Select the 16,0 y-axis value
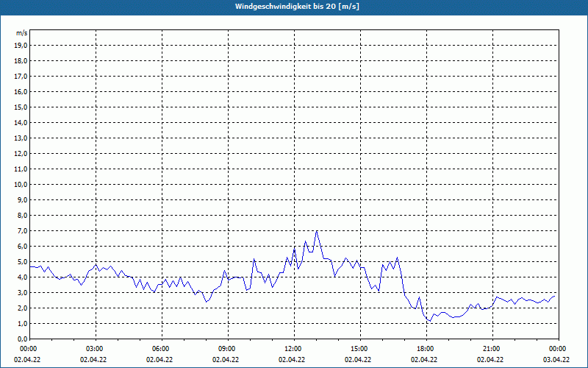588x368 pixels. pos(21,91)
